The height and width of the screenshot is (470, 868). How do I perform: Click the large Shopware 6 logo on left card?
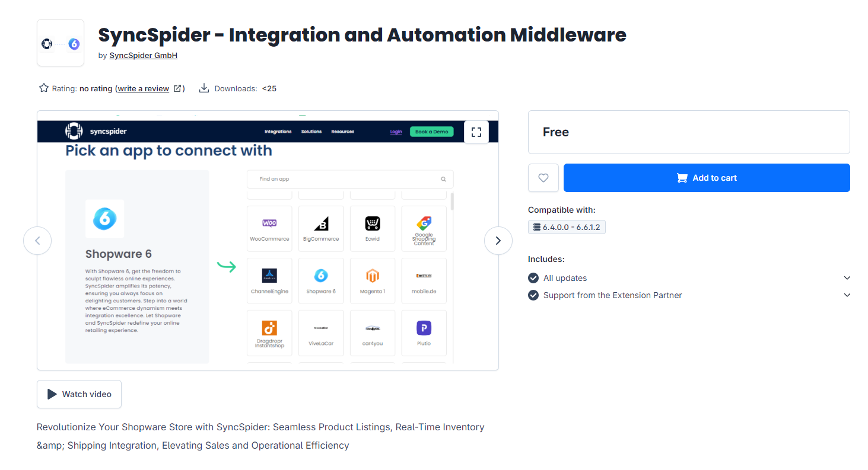coord(105,219)
